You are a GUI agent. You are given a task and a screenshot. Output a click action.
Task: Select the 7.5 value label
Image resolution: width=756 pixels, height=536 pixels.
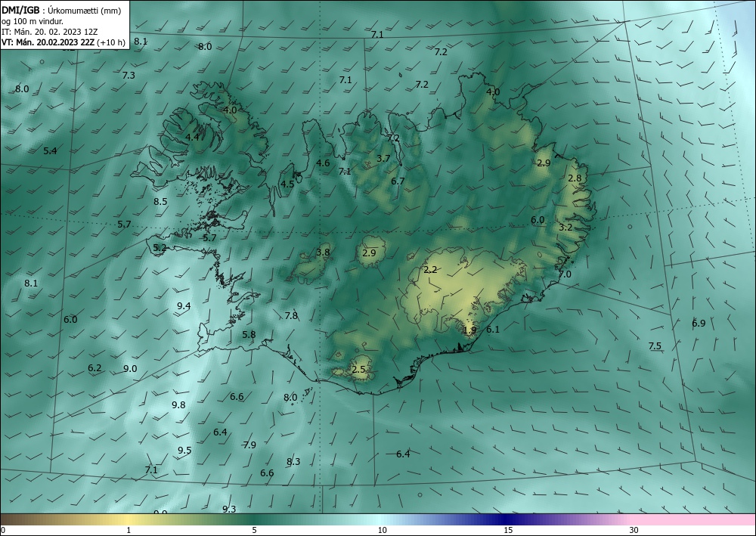pyautogui.click(x=655, y=346)
